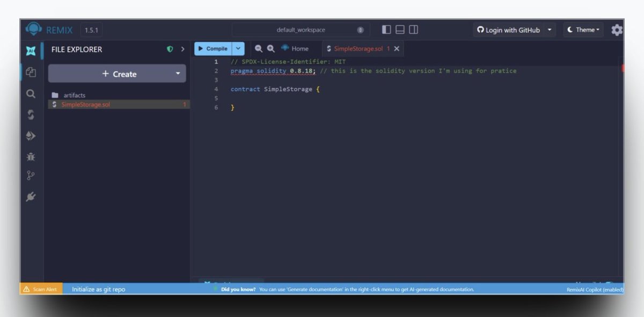Image resolution: width=644 pixels, height=317 pixels.
Task: Open the RemixAI assistant sidebar icon
Action: tap(31, 51)
